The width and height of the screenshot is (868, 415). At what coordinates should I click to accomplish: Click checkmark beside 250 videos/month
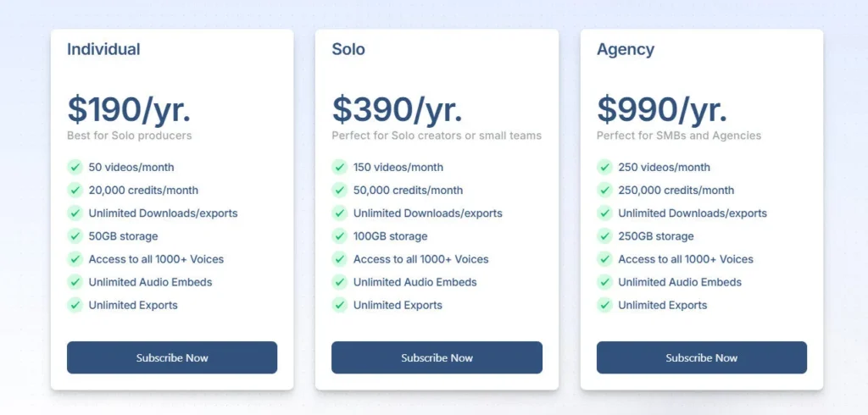(604, 168)
